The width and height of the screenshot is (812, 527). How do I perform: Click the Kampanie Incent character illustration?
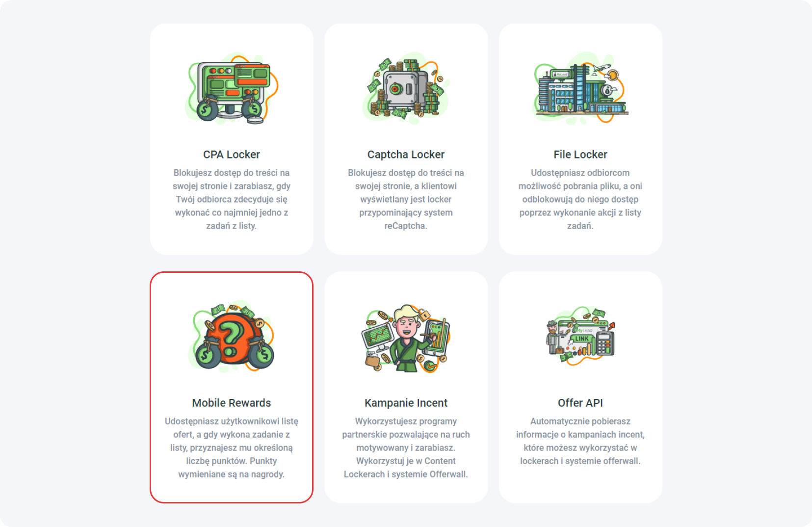pyautogui.click(x=406, y=338)
